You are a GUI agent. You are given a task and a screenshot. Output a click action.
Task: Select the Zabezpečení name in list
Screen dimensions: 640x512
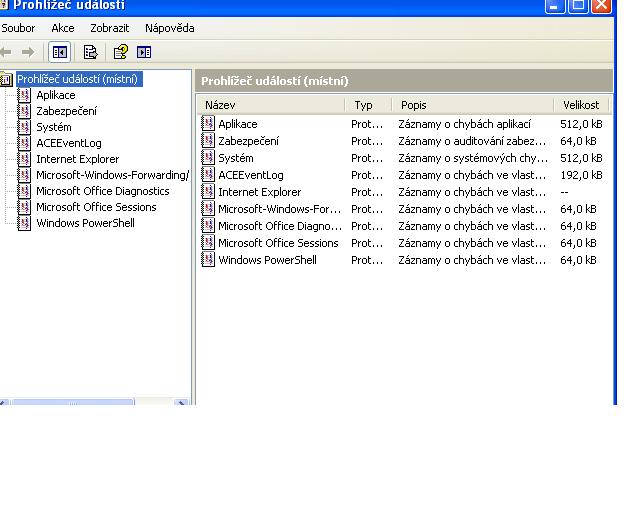point(249,141)
